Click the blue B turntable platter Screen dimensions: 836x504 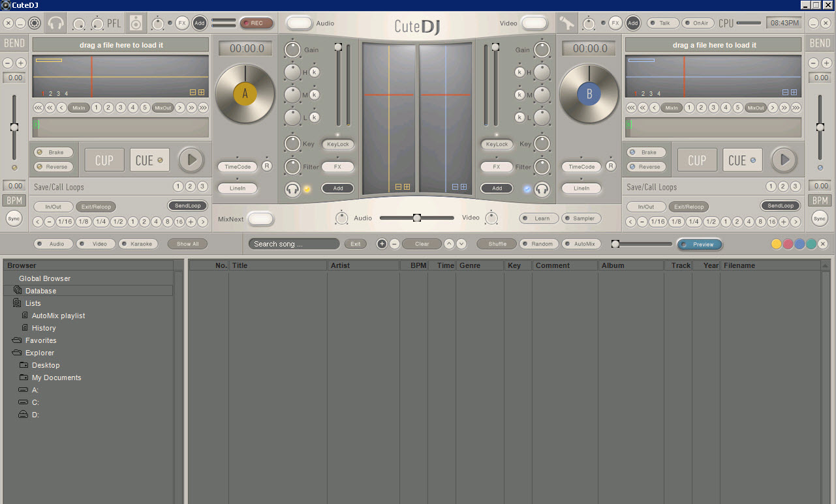(x=589, y=94)
